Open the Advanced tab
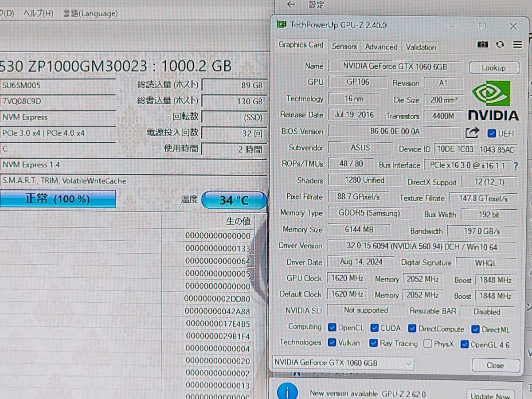Screen dimensions: 532x399 pos(381,47)
